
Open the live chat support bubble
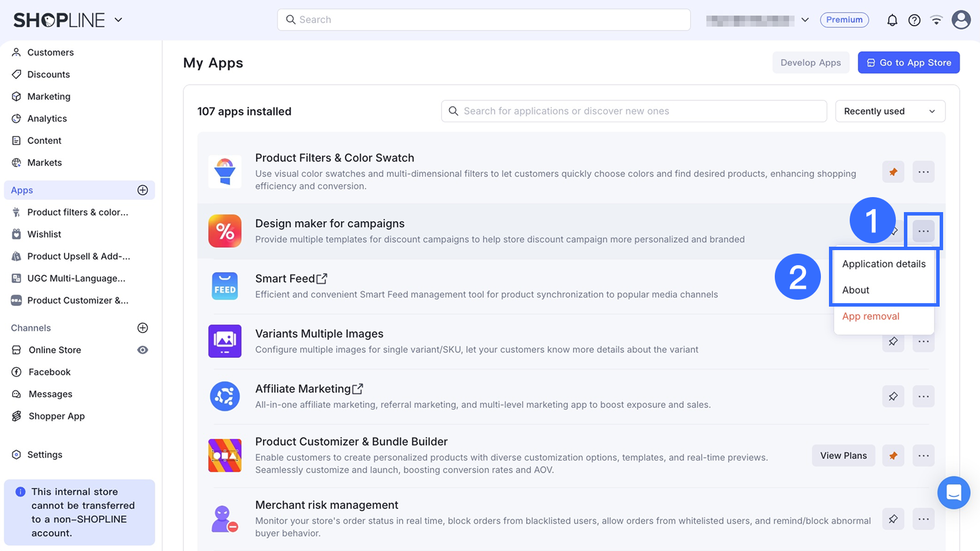point(954,493)
